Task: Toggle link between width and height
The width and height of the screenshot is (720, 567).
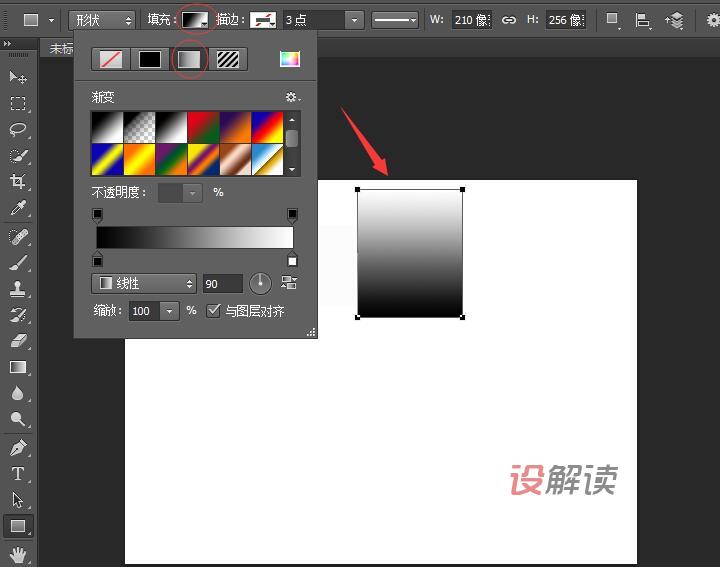Action: (x=509, y=20)
